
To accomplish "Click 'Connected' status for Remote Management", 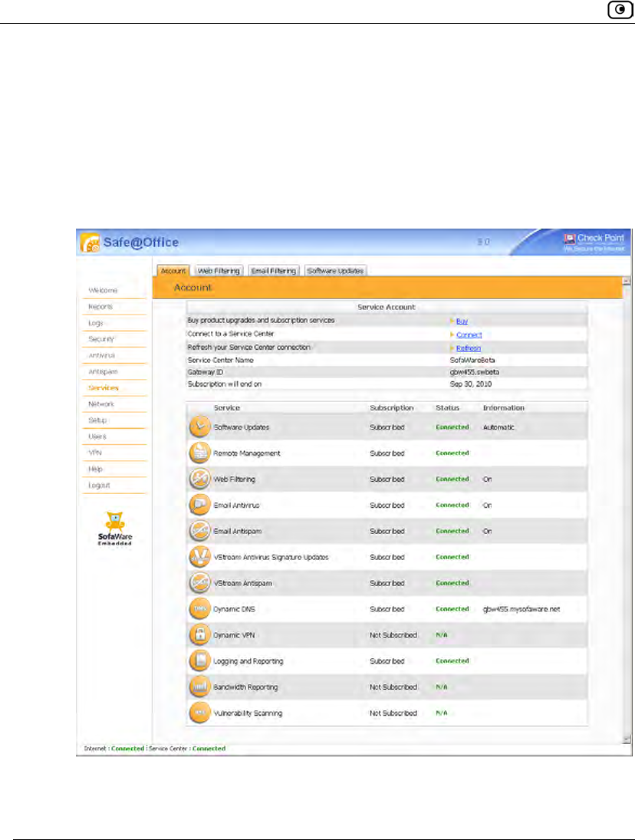I will pos(452,453).
